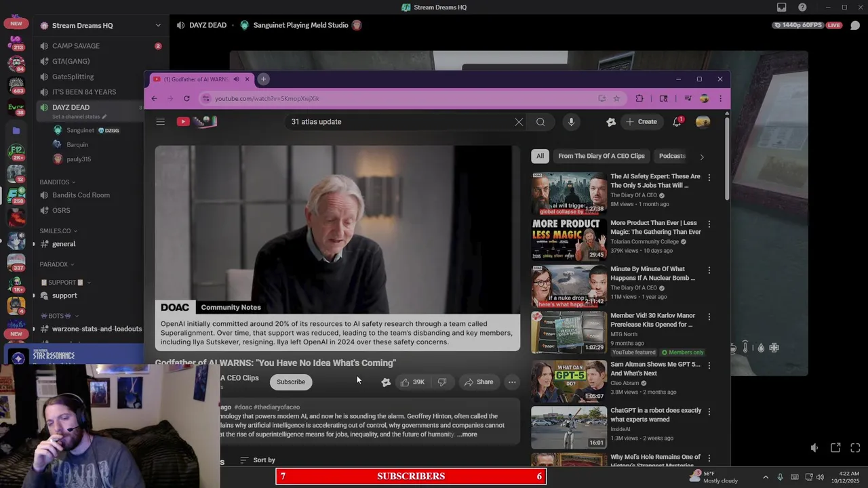Image resolution: width=868 pixels, height=488 pixels.
Task: Dislike the video with thumbs down
Action: (442, 382)
